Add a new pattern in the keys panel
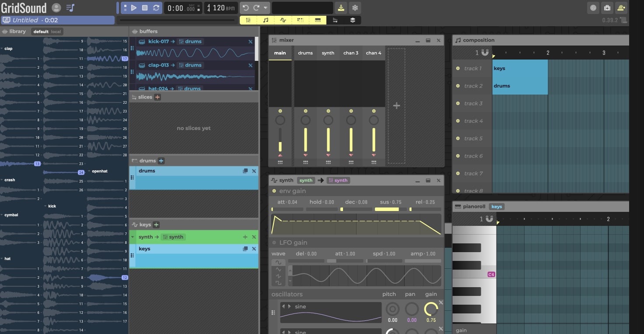This screenshot has width=644, height=334. (x=157, y=224)
